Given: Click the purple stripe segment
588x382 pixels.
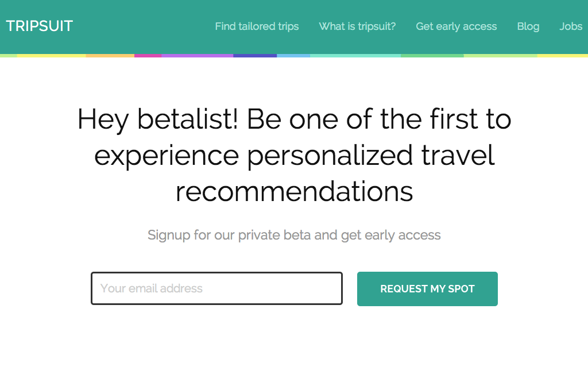Looking at the screenshot, I should [x=198, y=56].
